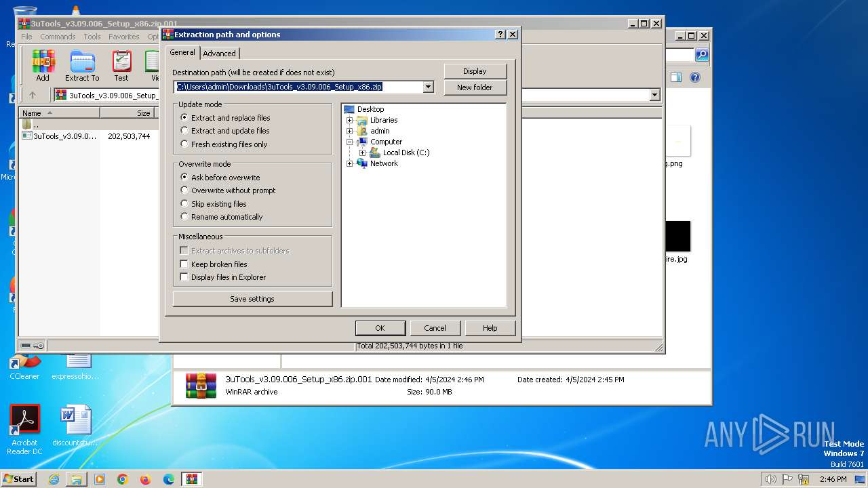This screenshot has height=488, width=868.
Task: Toggle the Explorer preview pane icon
Action: coord(675,77)
